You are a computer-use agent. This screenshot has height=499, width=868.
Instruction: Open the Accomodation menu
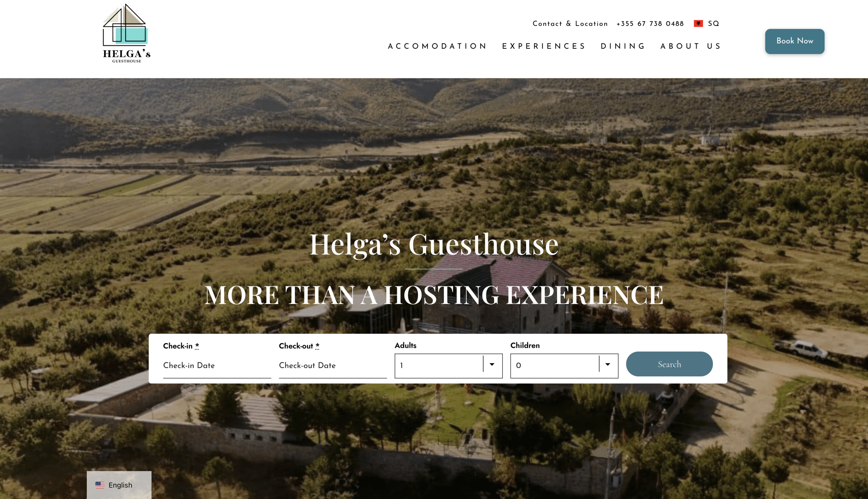(x=437, y=46)
